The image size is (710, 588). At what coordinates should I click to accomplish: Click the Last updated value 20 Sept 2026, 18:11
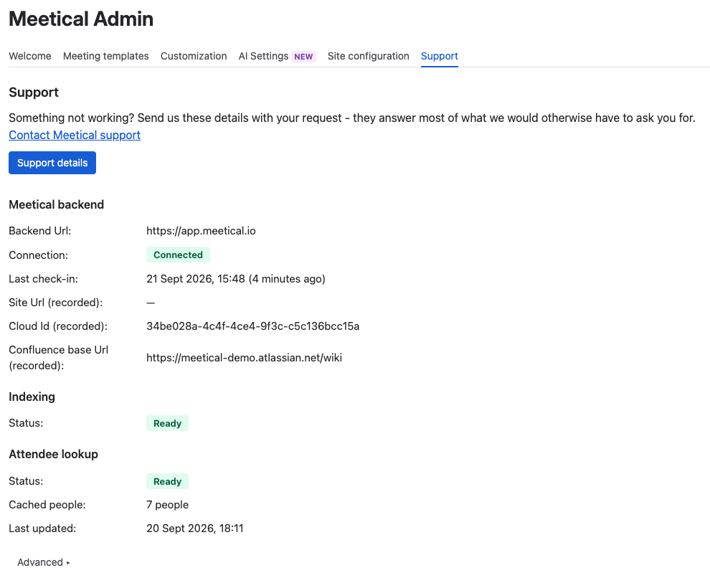pyautogui.click(x=194, y=528)
